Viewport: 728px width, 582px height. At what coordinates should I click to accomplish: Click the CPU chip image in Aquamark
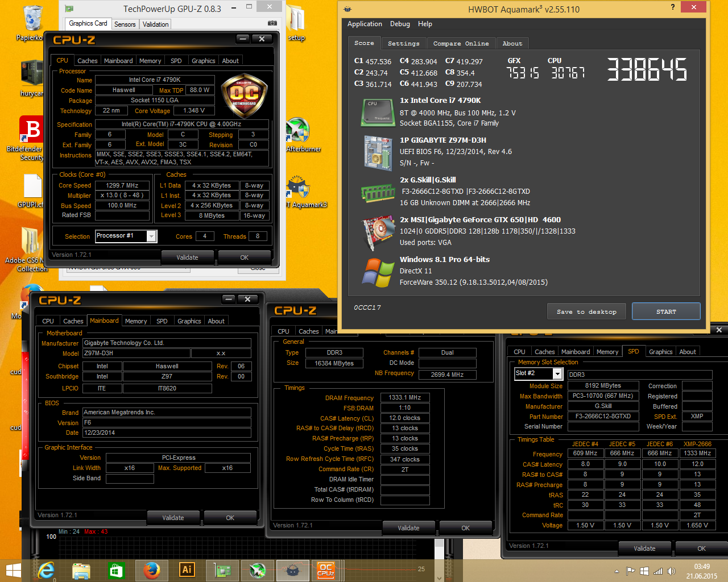pyautogui.click(x=378, y=112)
